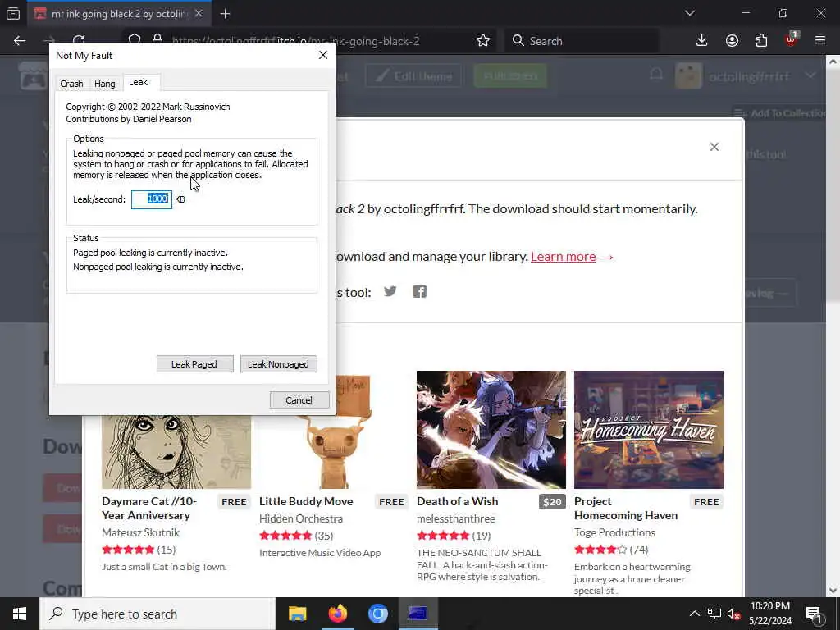The height and width of the screenshot is (630, 840).
Task: Click the Edit theme button
Action: (413, 76)
